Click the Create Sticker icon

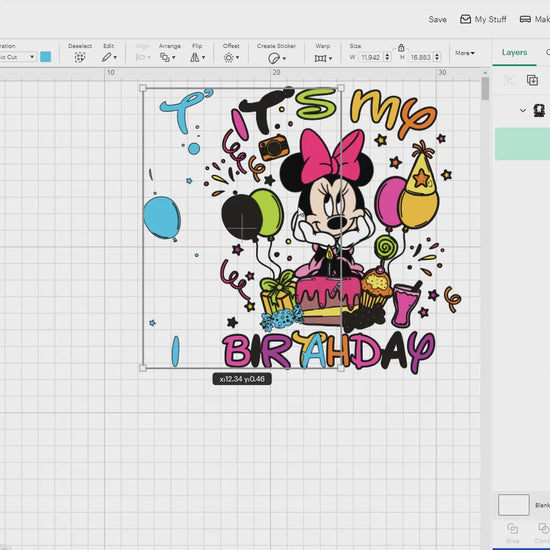[274, 58]
